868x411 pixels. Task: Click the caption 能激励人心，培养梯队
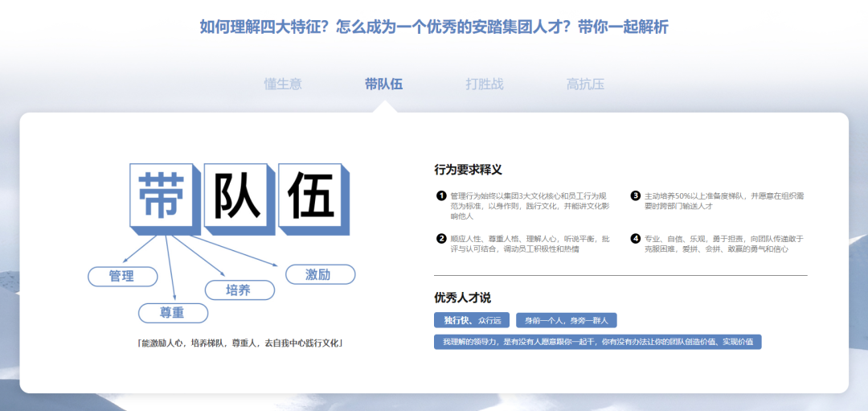pyautogui.click(x=240, y=343)
